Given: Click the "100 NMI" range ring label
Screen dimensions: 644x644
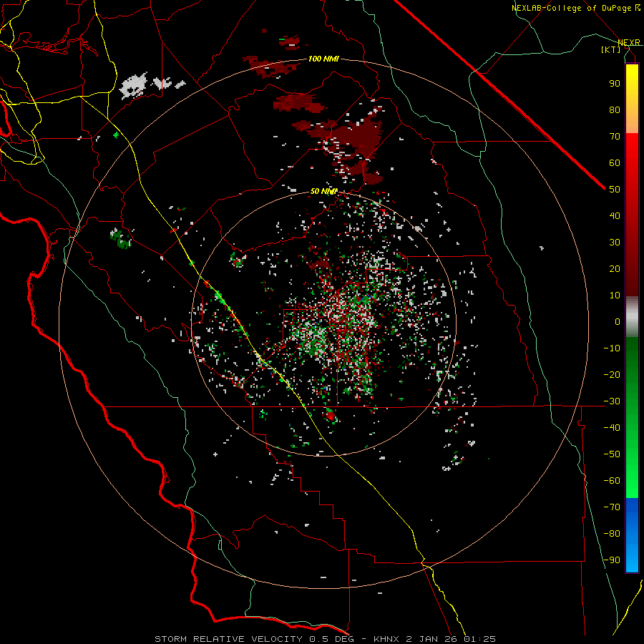Looking at the screenshot, I should 323,59.
